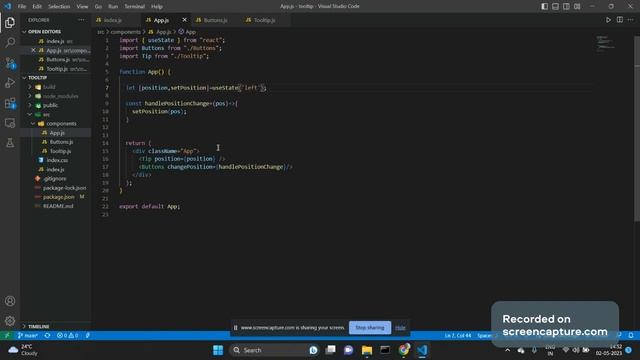Collapse the src folder

(x=46, y=115)
